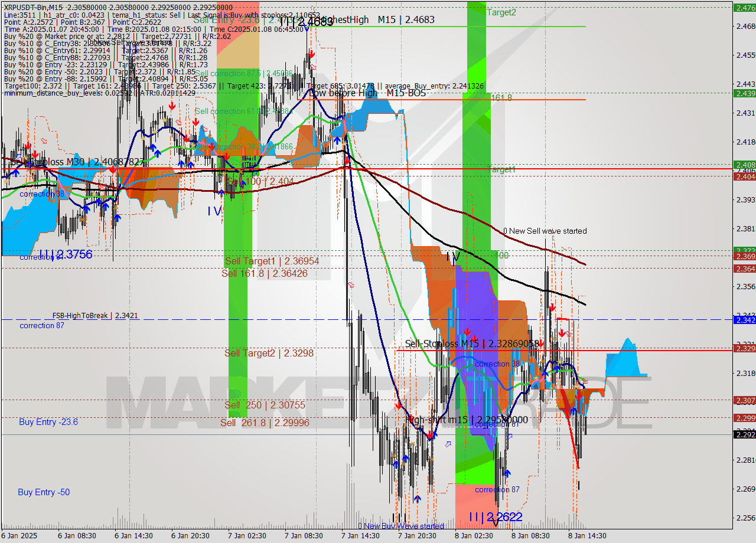The height and width of the screenshot is (543, 756).
Task: Click the 'Buy %20 @ Market price' header line
Action: click(x=118, y=36)
